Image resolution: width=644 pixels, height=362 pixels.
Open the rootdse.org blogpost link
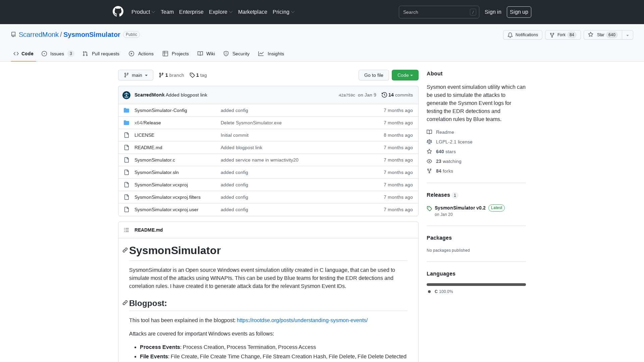coord(302,320)
